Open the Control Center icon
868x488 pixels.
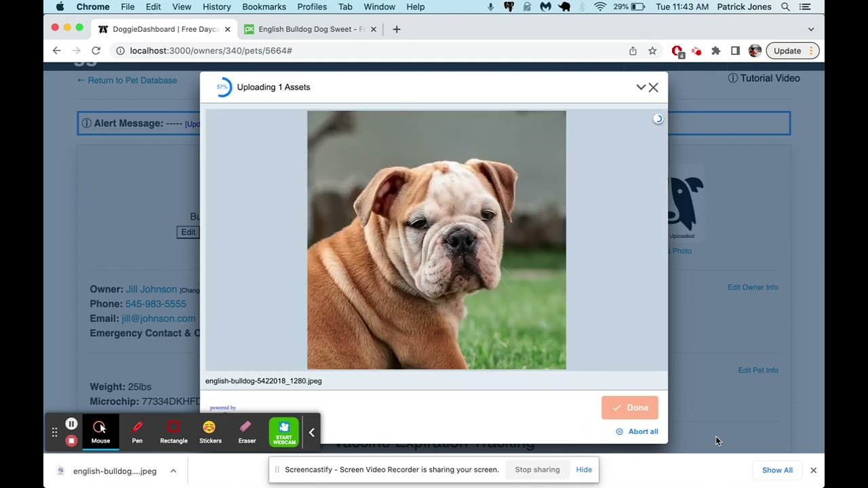[x=805, y=7]
